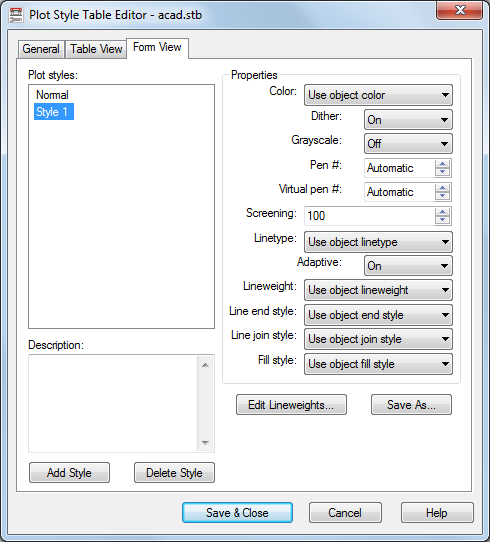This screenshot has height=542, width=490.
Task: Increase Screening value with up arrow
Action: pos(442,212)
